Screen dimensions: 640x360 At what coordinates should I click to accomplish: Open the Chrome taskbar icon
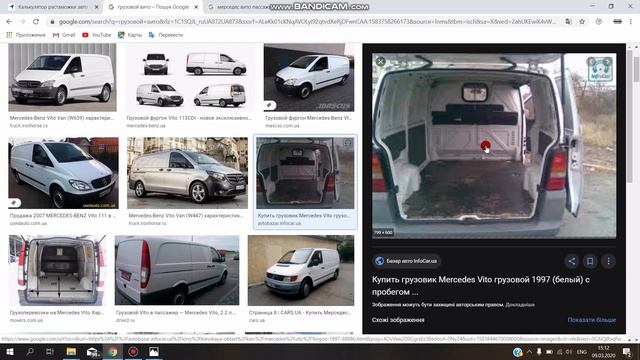click(x=113, y=351)
